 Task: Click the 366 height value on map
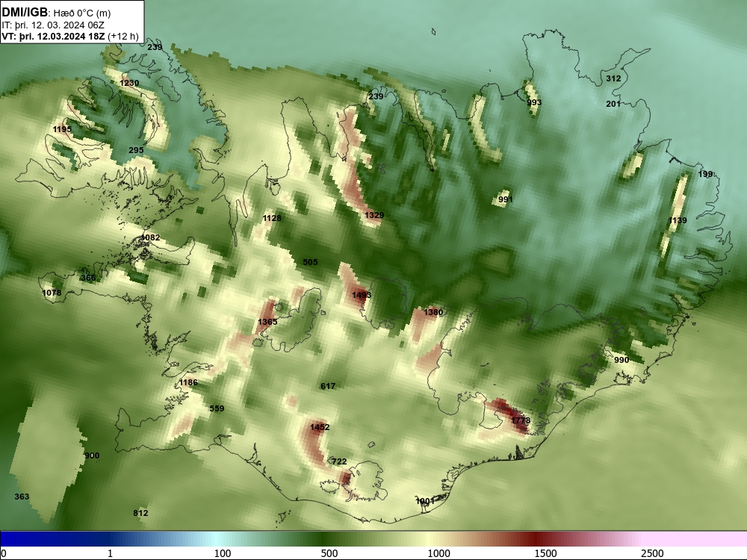pos(88,278)
